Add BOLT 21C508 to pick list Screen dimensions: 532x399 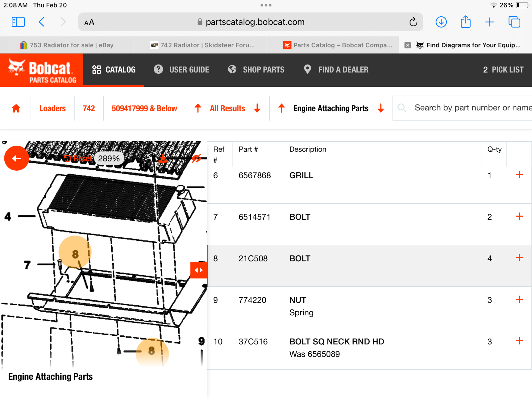pos(519,258)
